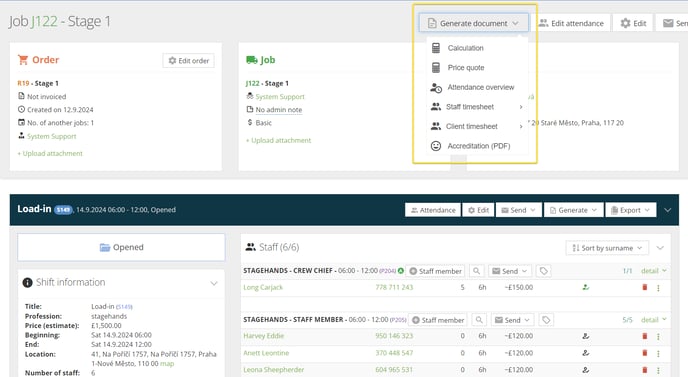Click phone number 778 711 243
Image resolution: width=688 pixels, height=377 pixels.
pos(394,287)
